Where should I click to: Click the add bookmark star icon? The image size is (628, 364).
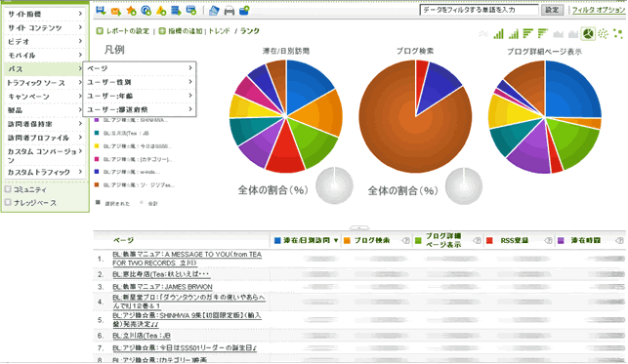pos(131,11)
